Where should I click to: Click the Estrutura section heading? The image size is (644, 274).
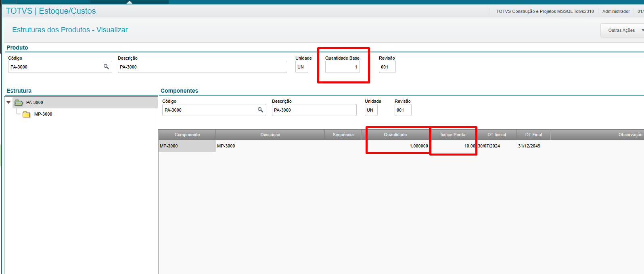(19, 91)
